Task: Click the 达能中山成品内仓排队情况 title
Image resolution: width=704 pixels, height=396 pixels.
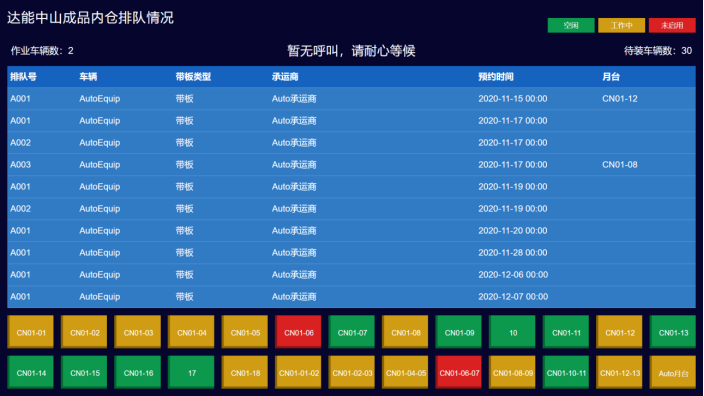Action: tap(90, 18)
